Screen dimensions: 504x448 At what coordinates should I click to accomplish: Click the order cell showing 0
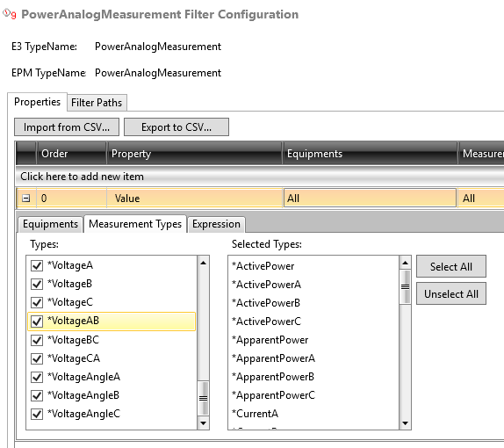point(71,199)
